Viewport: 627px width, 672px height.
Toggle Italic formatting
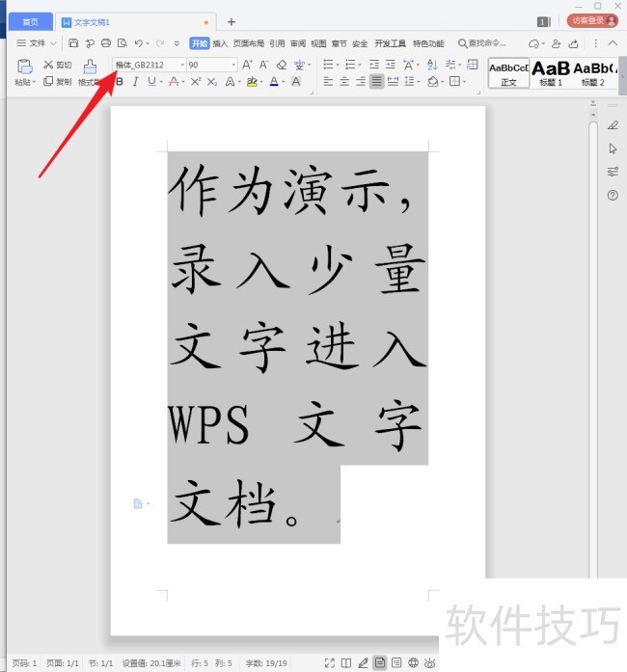135,81
